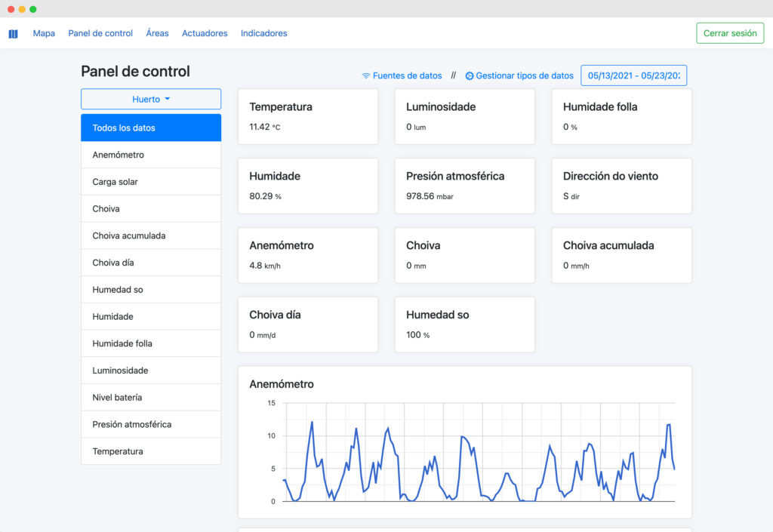Viewport: 773px width, 532px height.
Task: Click the Choiva día 0 mm/d card
Action: [x=308, y=324]
